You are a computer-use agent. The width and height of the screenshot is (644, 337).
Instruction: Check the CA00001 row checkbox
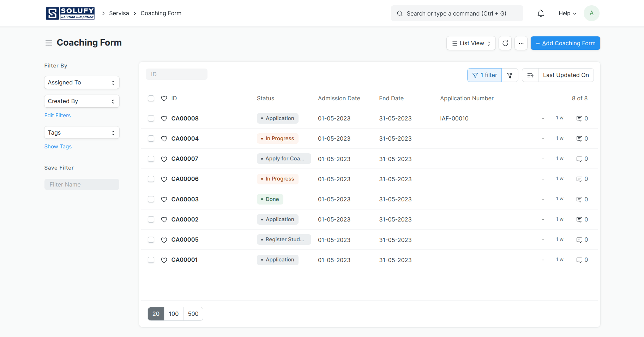click(x=151, y=260)
